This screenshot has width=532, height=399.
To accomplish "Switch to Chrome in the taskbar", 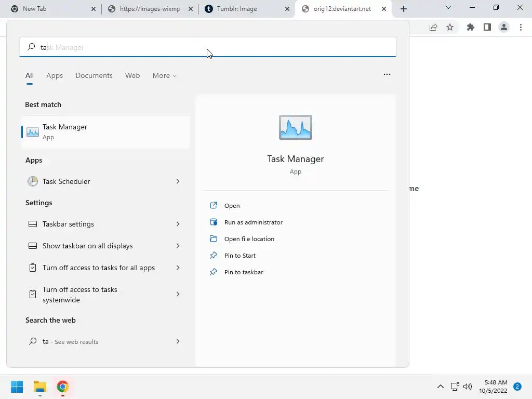I will pyautogui.click(x=63, y=387).
